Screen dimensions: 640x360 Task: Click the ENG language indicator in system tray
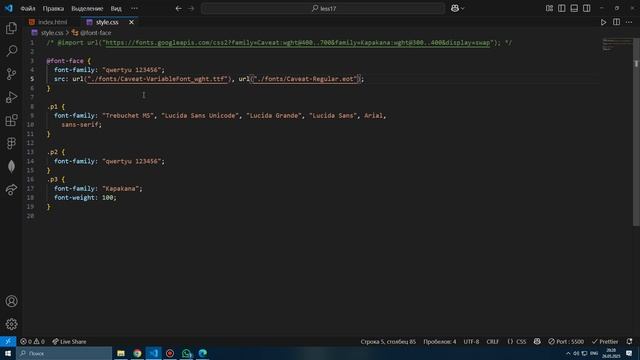(x=594, y=353)
